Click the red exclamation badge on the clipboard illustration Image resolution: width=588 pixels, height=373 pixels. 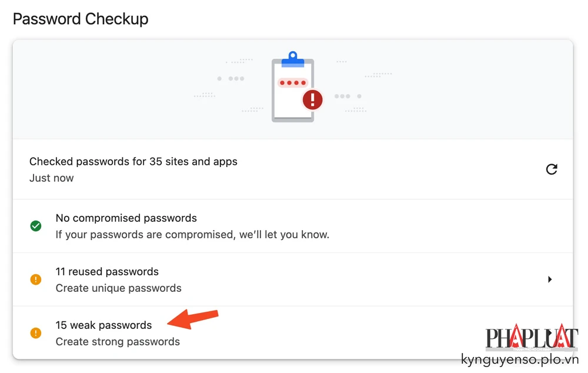point(312,100)
